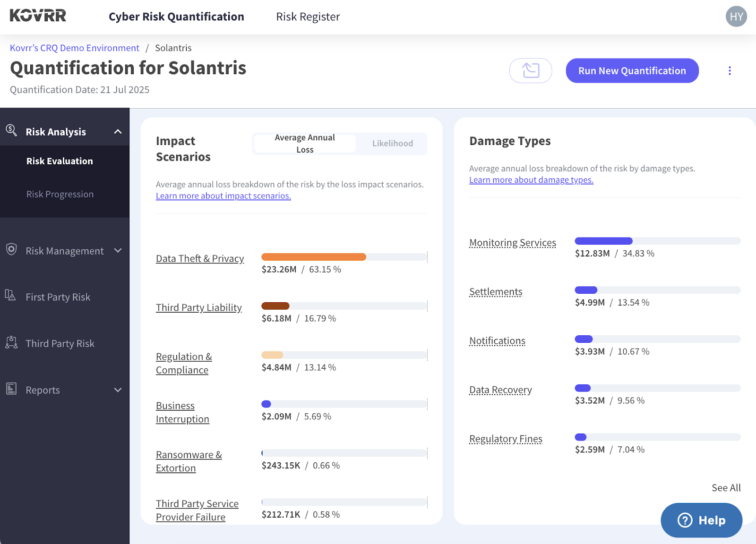756x544 pixels.
Task: Click Notifications damage type
Action: [497, 341]
